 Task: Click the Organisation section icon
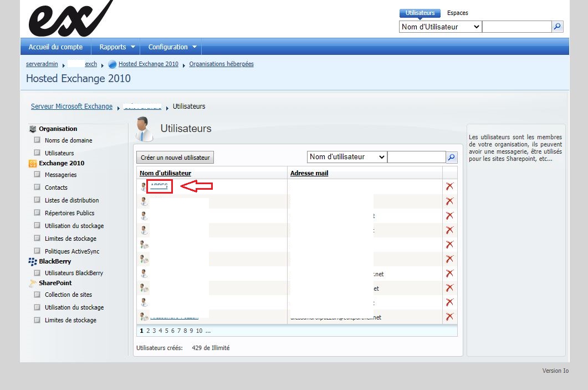(33, 129)
